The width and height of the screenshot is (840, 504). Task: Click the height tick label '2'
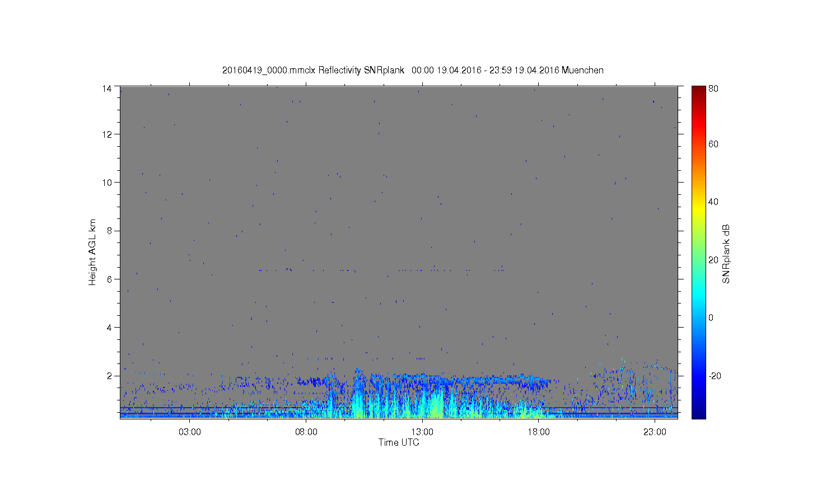click(109, 376)
